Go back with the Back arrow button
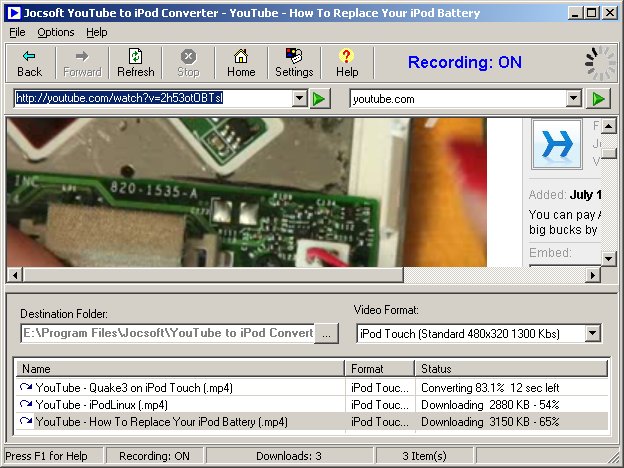This screenshot has width=624, height=468. 29,63
